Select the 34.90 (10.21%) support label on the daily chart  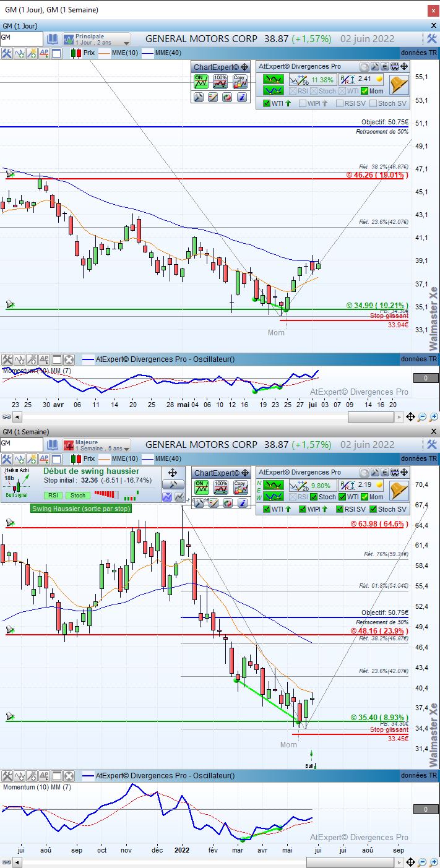(x=377, y=306)
